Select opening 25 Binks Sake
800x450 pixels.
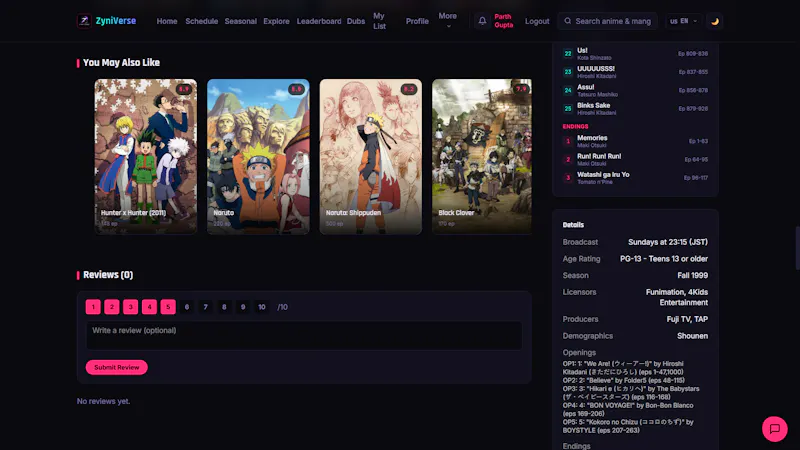pos(635,109)
